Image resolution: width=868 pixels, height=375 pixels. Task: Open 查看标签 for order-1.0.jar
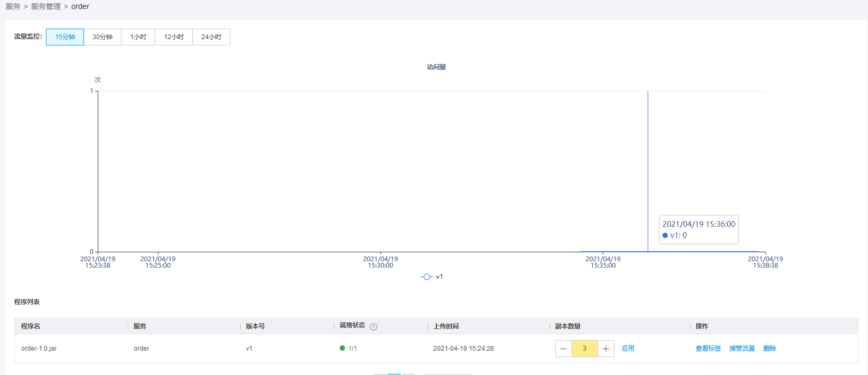coord(708,349)
